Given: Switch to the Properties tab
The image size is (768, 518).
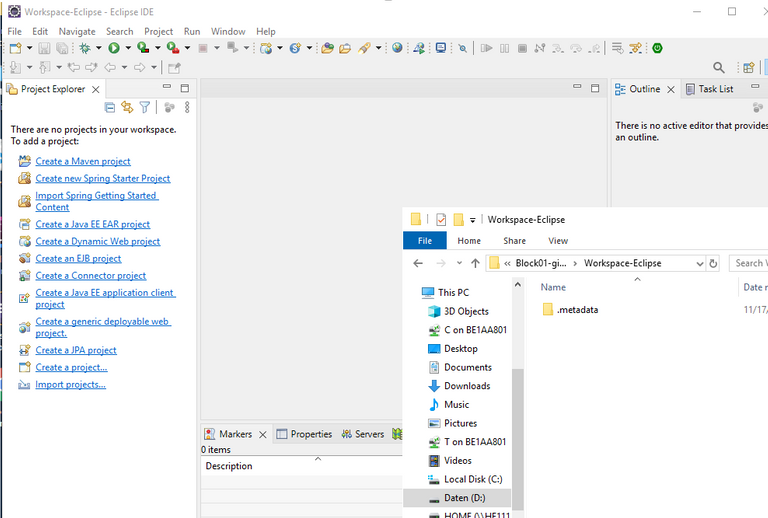Looking at the screenshot, I should click(304, 434).
